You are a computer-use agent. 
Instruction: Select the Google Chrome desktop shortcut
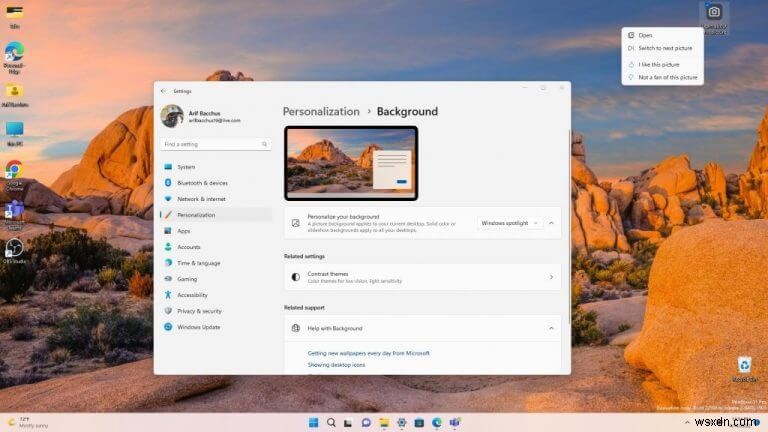pos(14,175)
